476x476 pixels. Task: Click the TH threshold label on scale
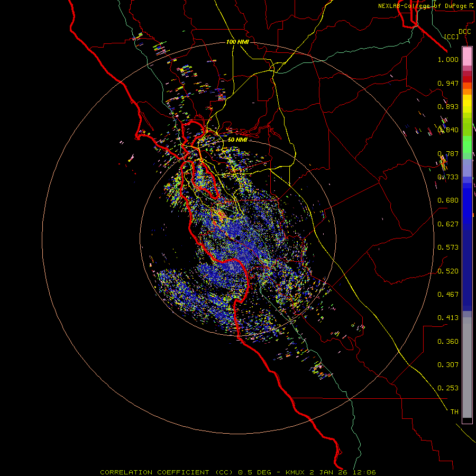click(x=454, y=412)
